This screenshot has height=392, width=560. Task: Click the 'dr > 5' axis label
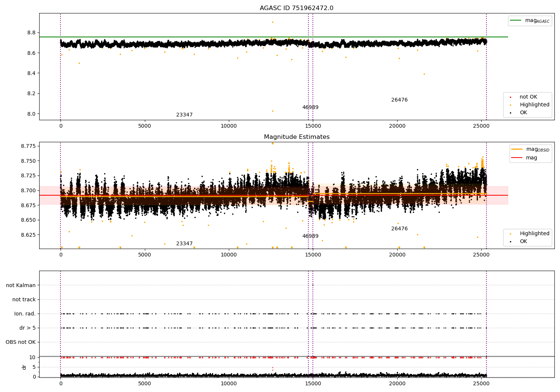point(28,328)
